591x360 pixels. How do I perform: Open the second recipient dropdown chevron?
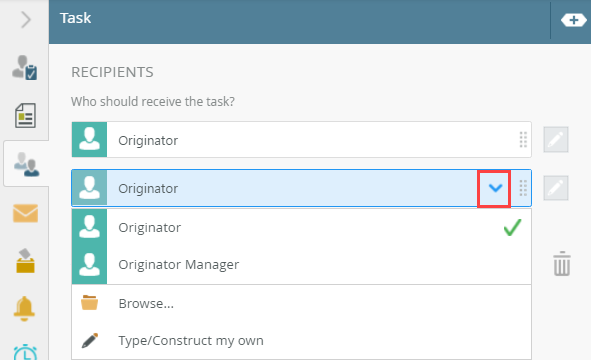495,188
